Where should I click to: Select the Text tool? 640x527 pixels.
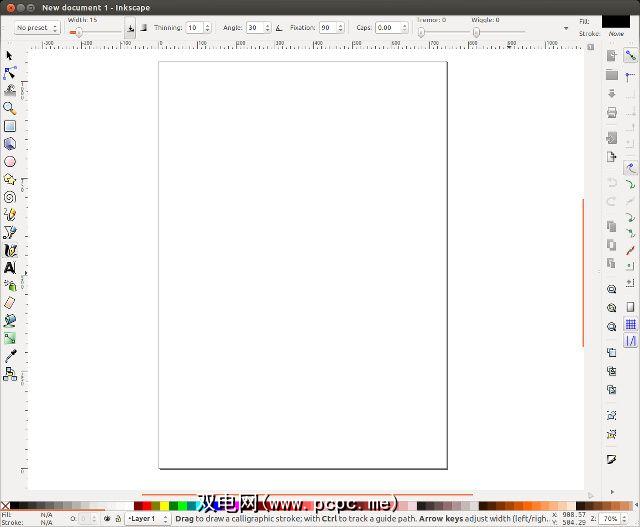[10, 267]
